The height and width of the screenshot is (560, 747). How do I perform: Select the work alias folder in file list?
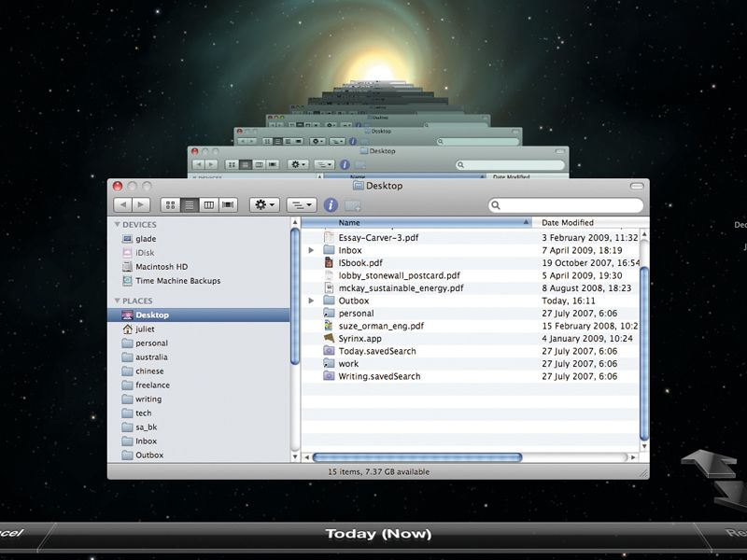348,363
